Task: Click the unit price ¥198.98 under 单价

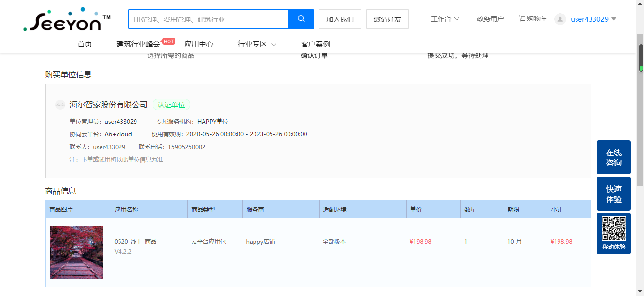Action: pyautogui.click(x=421, y=242)
